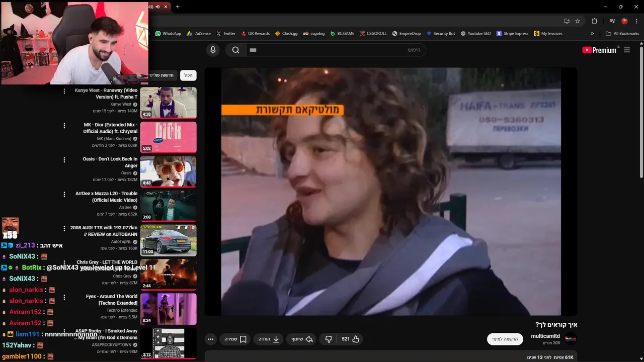Open the BC.GAME bookmark
644x362 pixels.
point(342,34)
